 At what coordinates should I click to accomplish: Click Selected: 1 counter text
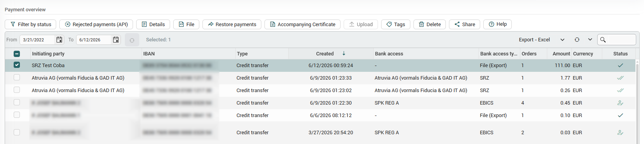[158, 40]
